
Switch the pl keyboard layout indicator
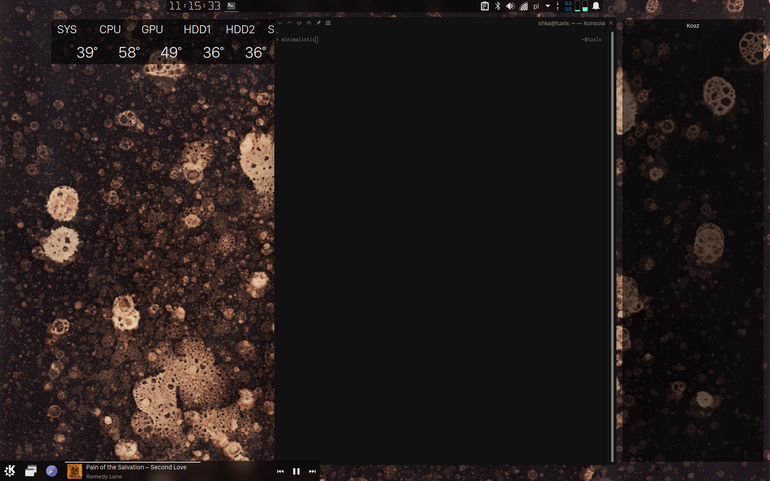(x=536, y=6)
